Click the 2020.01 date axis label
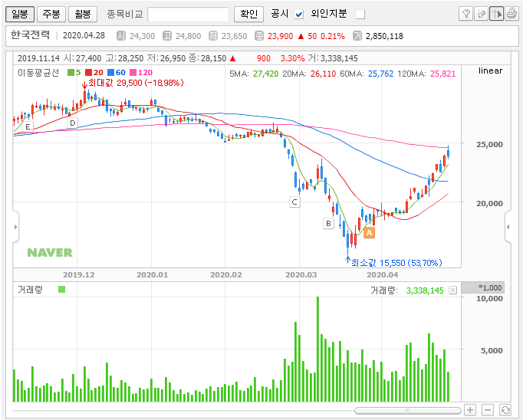The width and height of the screenshot is (523, 420). click(x=152, y=275)
